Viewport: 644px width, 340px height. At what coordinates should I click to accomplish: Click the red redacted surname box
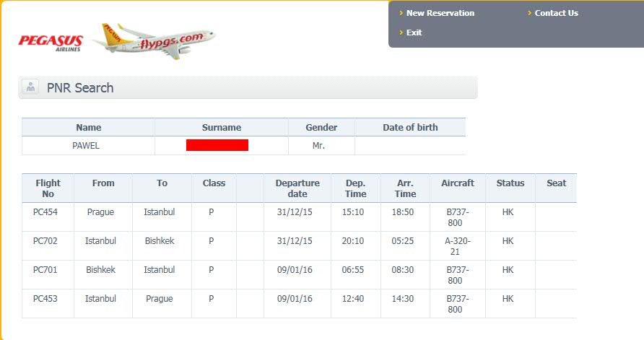pyautogui.click(x=217, y=145)
